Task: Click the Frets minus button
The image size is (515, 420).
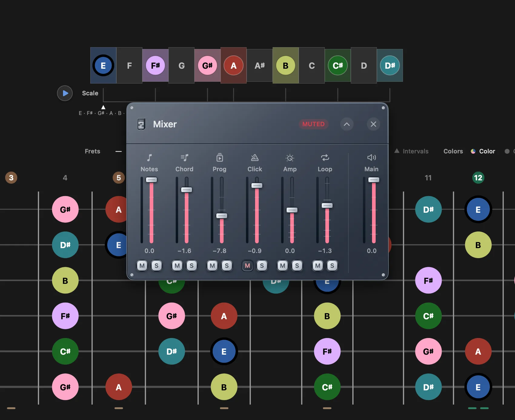Action: 118,151
